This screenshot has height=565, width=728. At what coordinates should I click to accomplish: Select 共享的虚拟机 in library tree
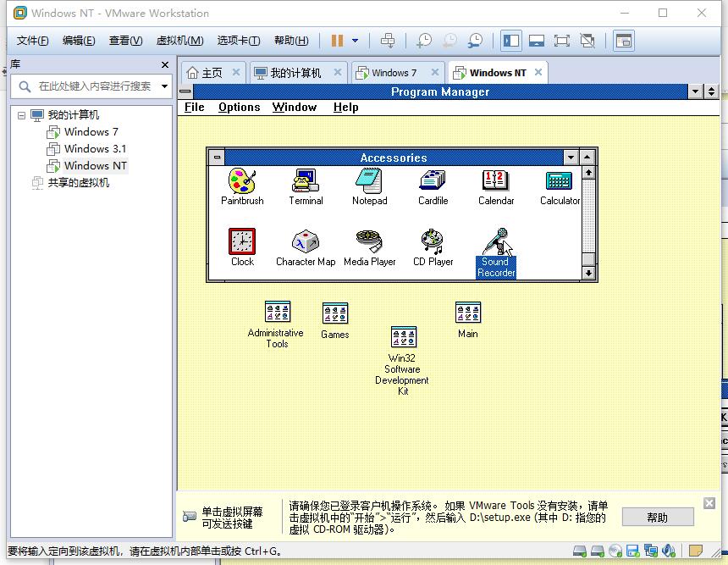pos(79,183)
